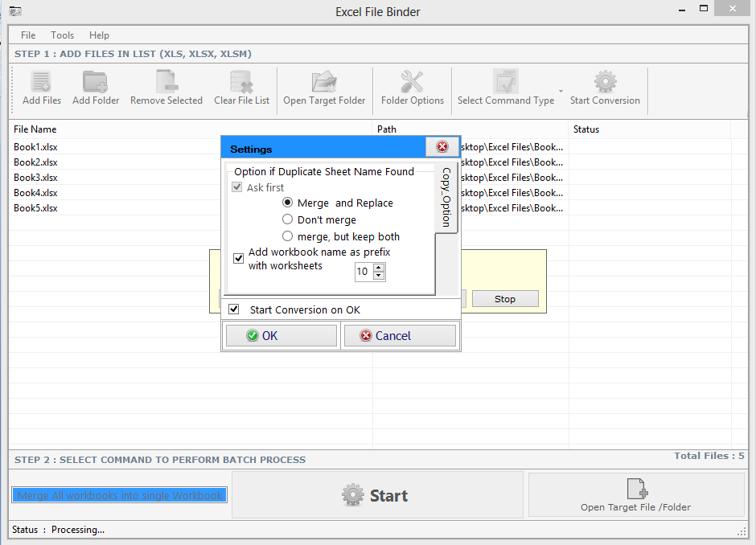Screen dimensions: 756x545
Task: Click the Add Folder toolbar icon
Action: click(x=96, y=81)
